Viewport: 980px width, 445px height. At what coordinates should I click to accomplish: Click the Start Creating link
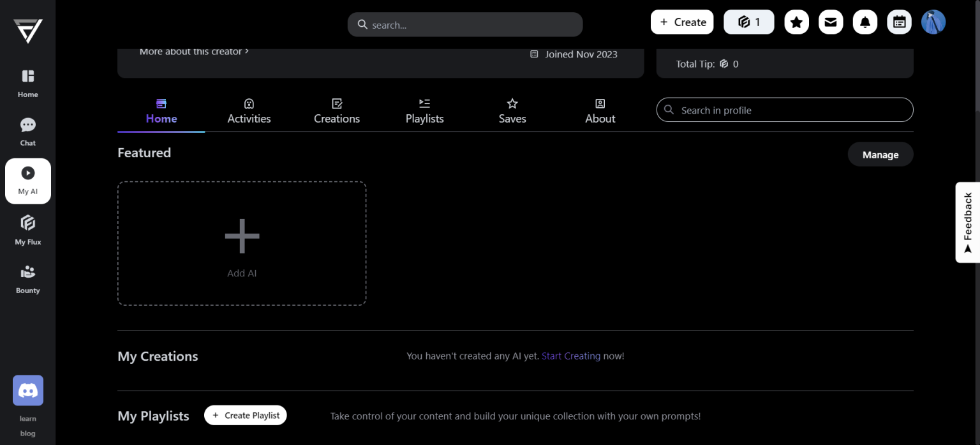(570, 356)
